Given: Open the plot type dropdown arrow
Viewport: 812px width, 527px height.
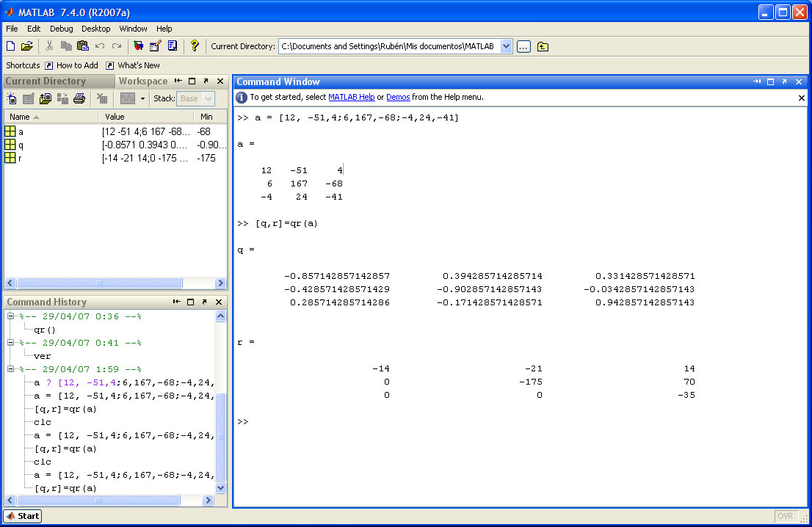Looking at the screenshot, I should pyautogui.click(x=142, y=98).
